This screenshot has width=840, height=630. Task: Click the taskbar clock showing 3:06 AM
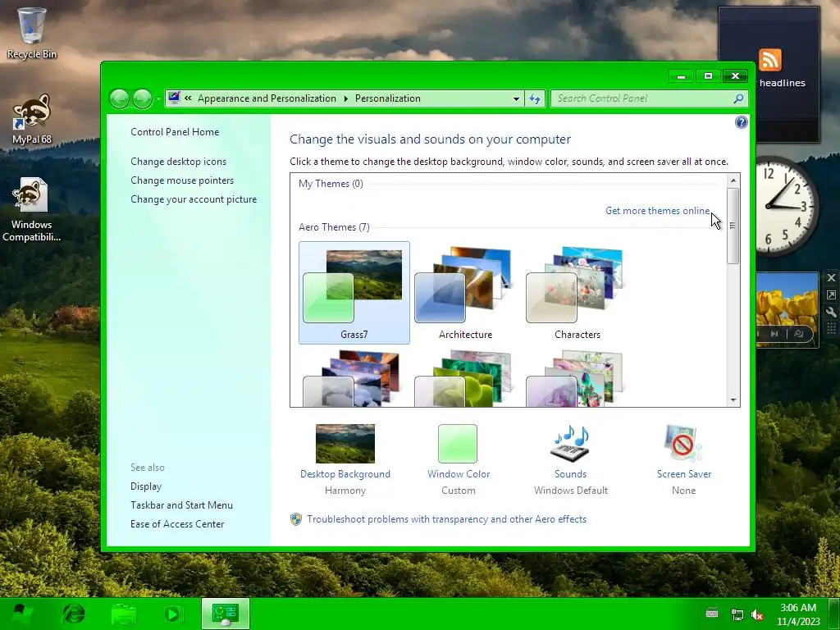pos(798,614)
